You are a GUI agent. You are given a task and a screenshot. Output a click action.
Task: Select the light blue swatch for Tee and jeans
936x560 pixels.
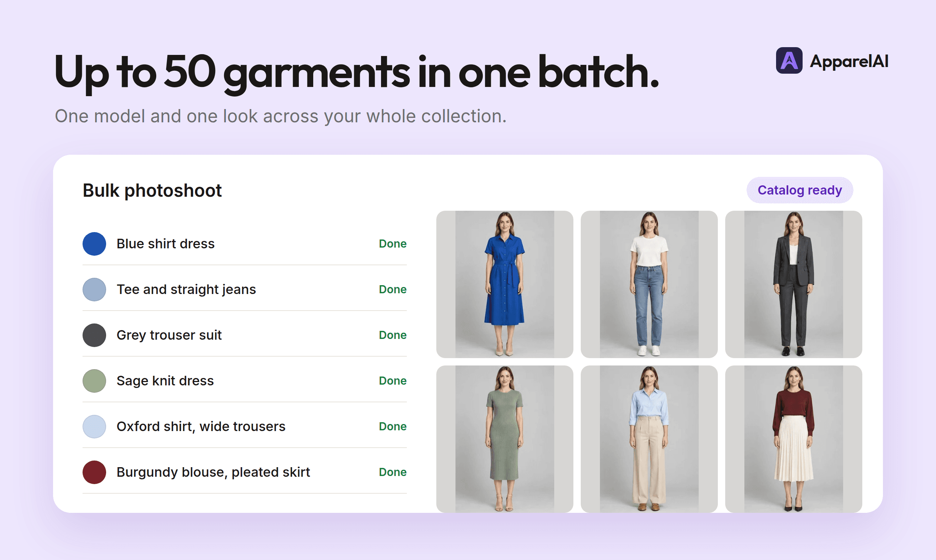(x=94, y=290)
